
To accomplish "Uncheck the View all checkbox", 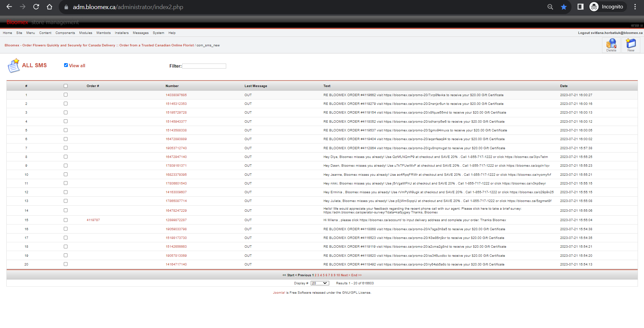I will tap(66, 65).
